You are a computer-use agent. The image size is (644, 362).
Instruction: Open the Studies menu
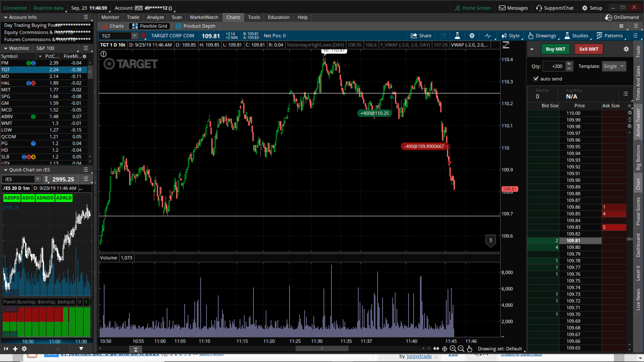576,36
